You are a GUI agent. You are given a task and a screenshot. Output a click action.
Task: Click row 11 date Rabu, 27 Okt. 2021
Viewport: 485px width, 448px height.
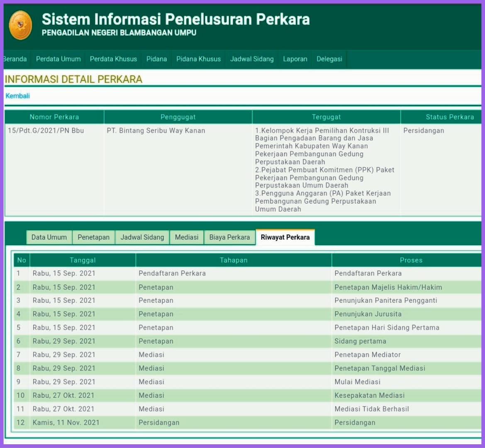(63, 409)
